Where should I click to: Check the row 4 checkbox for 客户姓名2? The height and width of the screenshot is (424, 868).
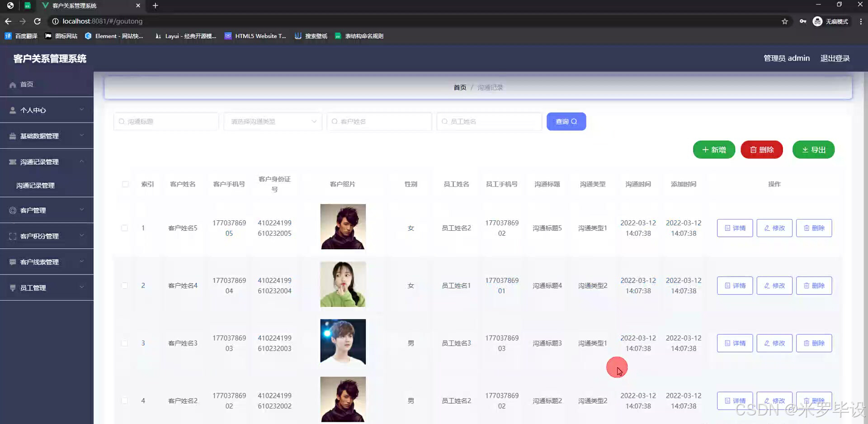(x=124, y=400)
